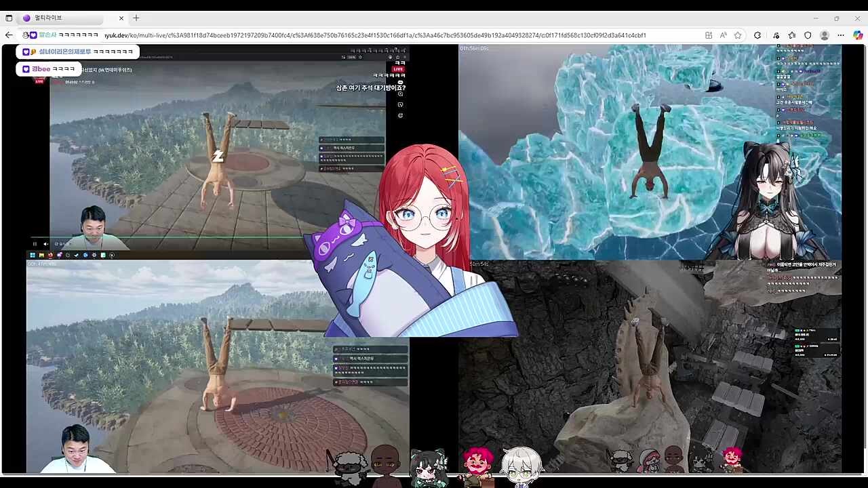Open the browser profile avatar
This screenshot has width=868, height=488.
(x=825, y=35)
